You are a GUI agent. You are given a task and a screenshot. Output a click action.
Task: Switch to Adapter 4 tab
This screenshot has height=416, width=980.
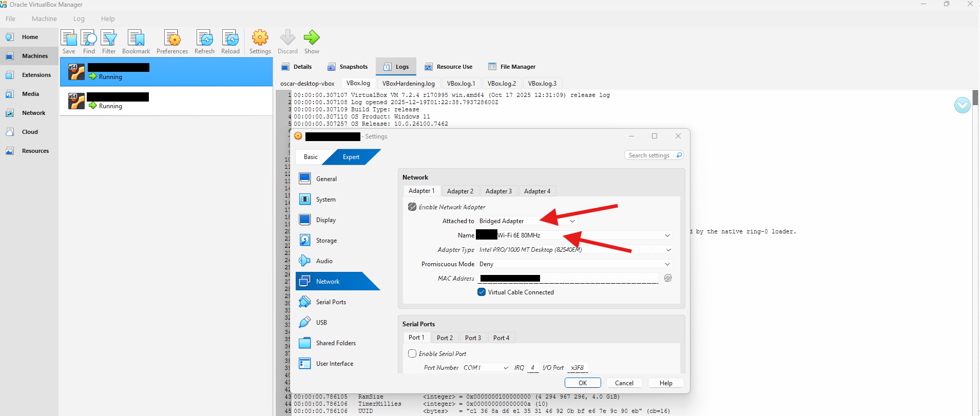(537, 191)
